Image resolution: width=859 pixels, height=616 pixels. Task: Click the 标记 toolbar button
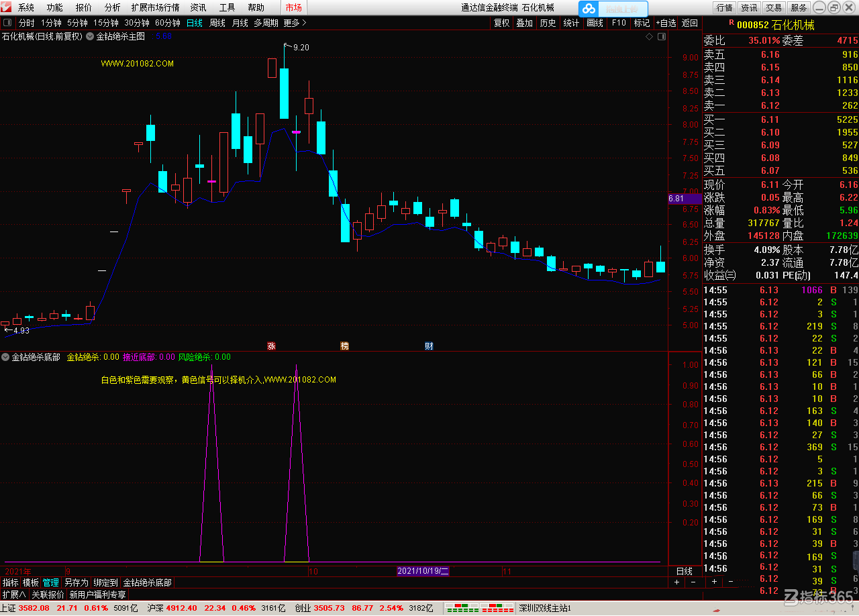[x=642, y=22]
